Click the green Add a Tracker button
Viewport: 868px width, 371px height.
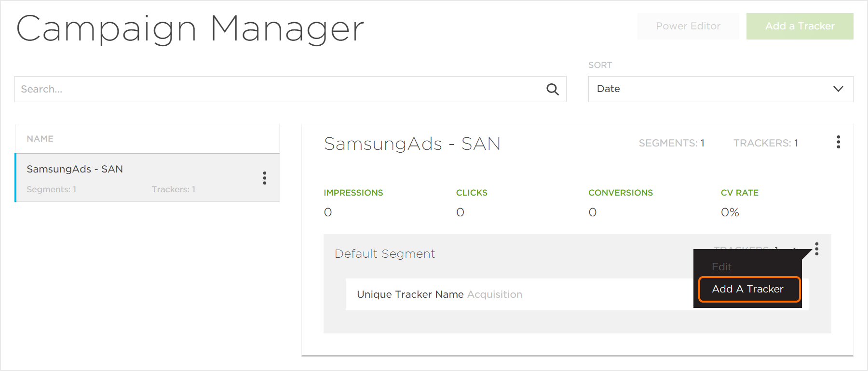pyautogui.click(x=800, y=26)
